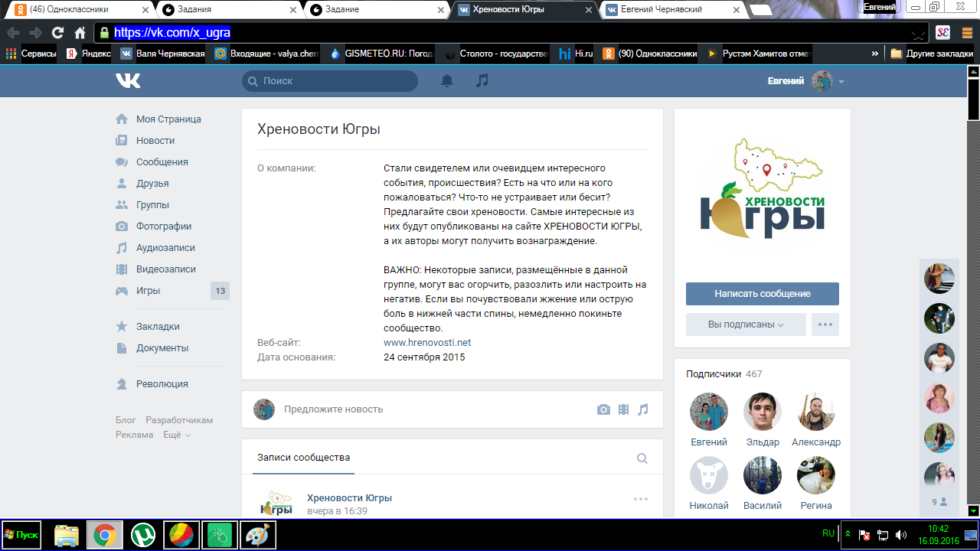Open post options three dots menu
Image resolution: width=980 pixels, height=551 pixels.
pos(641,499)
